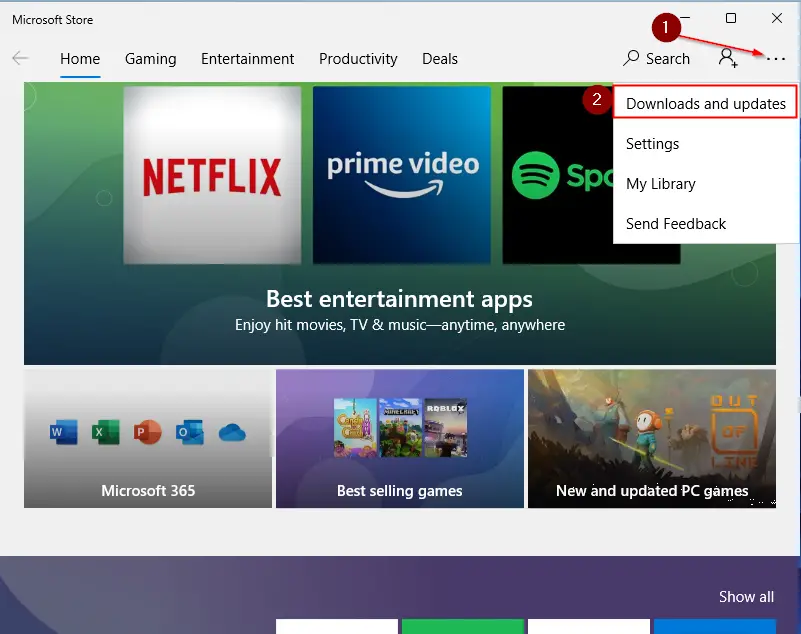The width and height of the screenshot is (801, 634).
Task: Click the Excel icon in Microsoft 365
Action: point(106,432)
